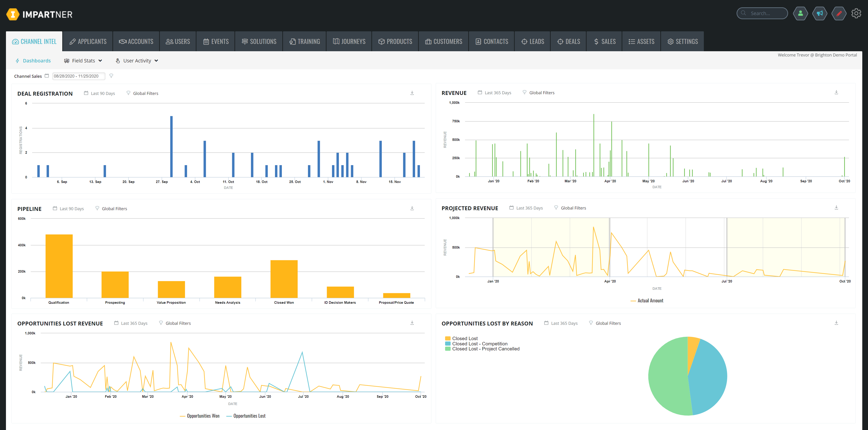Open the megaphone announcements icon
The width and height of the screenshot is (868, 430).
(x=819, y=13)
